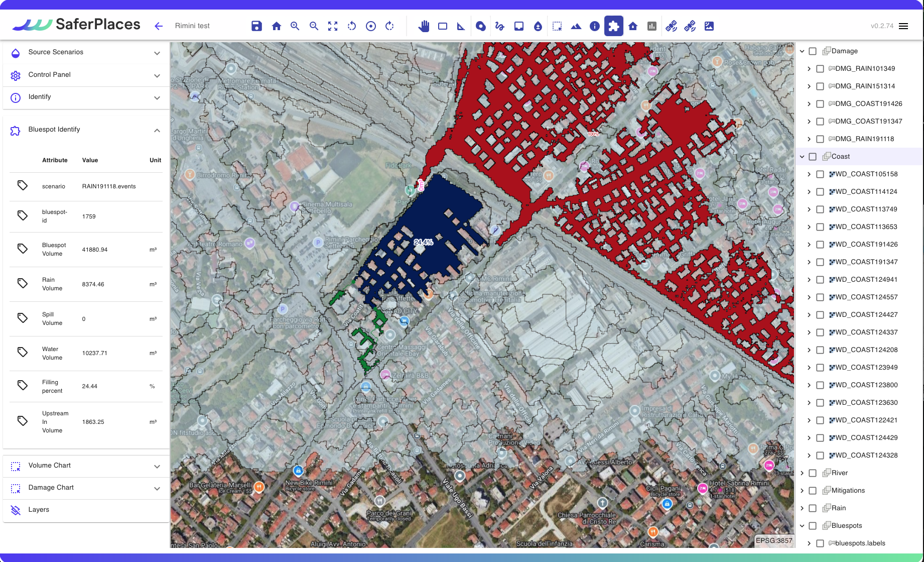Click the save project icon
Viewport: 924px width, 562px height.
tap(256, 26)
